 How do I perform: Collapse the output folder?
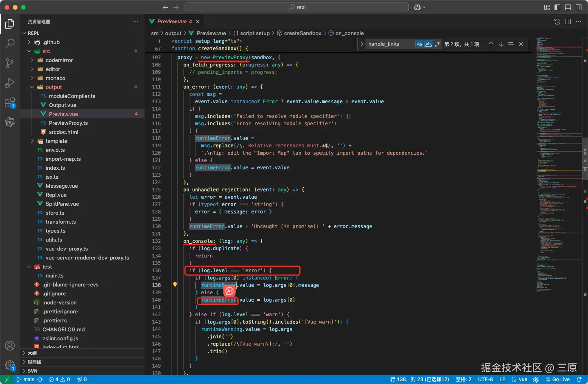click(53, 87)
